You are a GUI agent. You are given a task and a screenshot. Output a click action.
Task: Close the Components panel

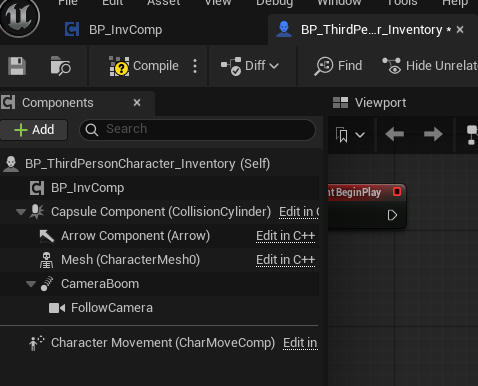137,103
